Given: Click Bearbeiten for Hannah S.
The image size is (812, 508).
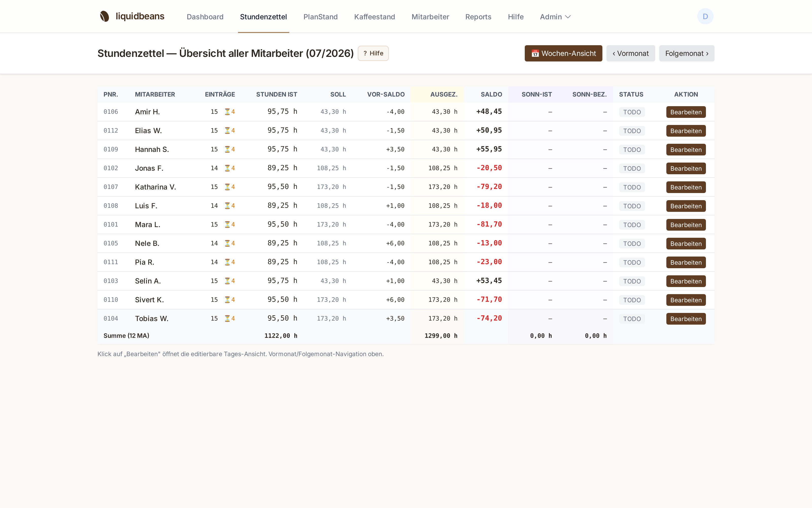Looking at the screenshot, I should point(686,150).
